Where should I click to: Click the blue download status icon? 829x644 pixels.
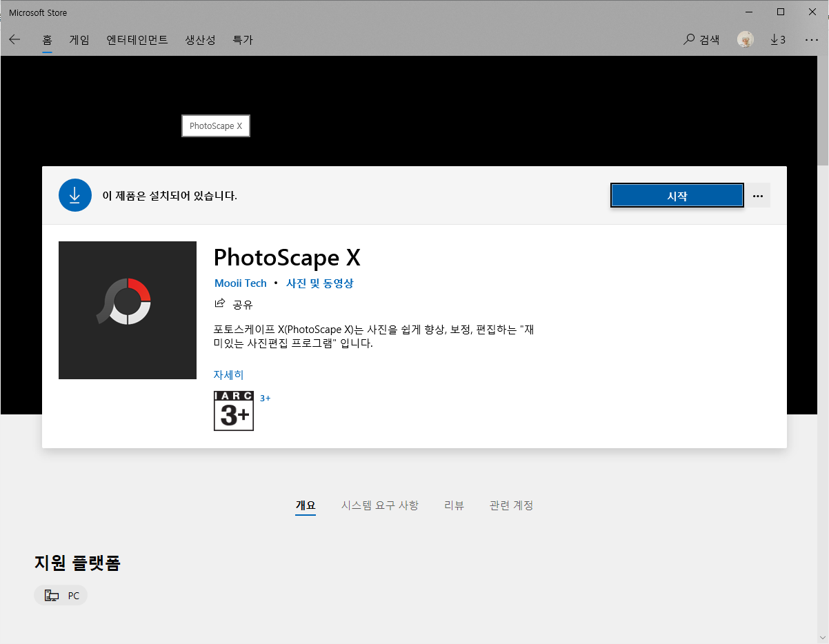coord(75,195)
